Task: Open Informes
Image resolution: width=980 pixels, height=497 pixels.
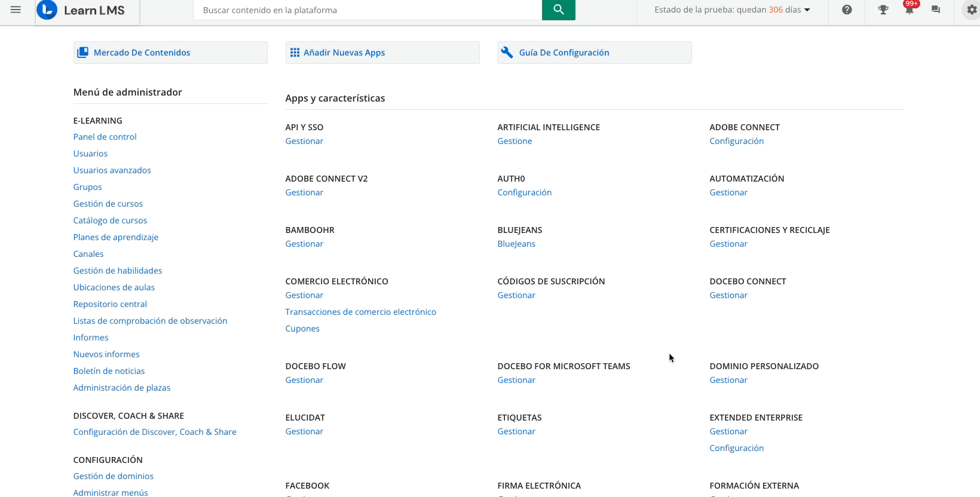Action: 90,338
